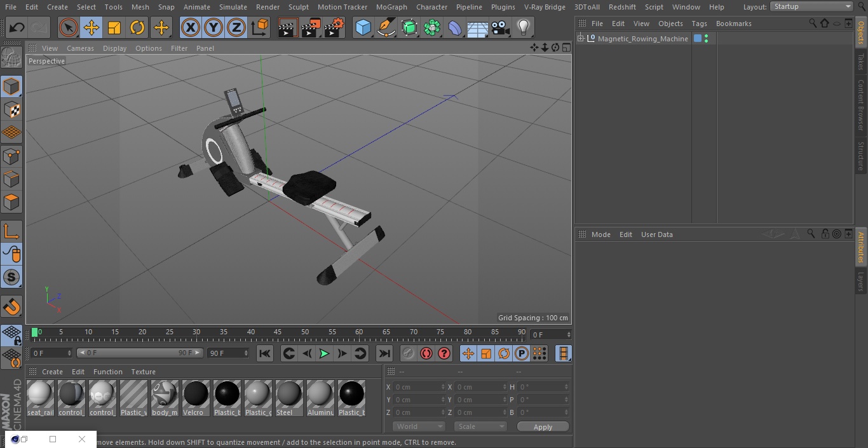Render to Picture Viewer
The image size is (868, 448).
click(x=311, y=28)
